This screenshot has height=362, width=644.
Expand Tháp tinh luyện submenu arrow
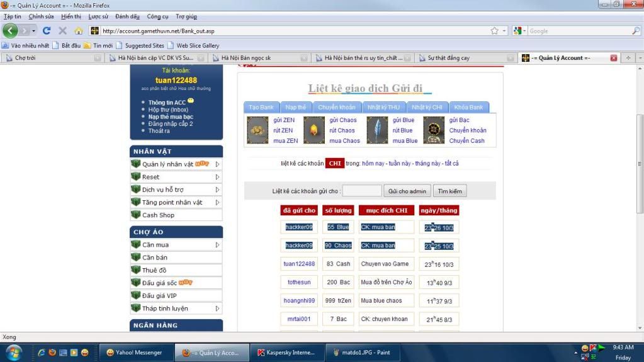(217, 308)
